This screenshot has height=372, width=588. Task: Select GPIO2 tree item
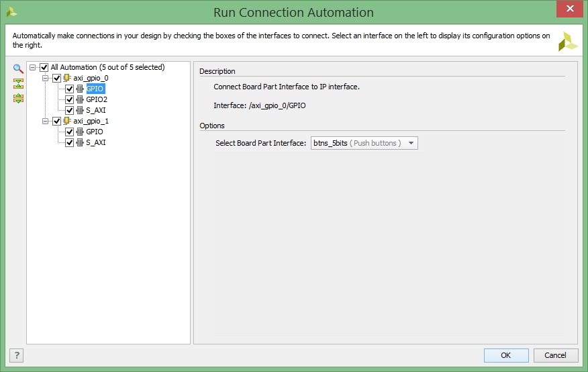click(x=97, y=99)
